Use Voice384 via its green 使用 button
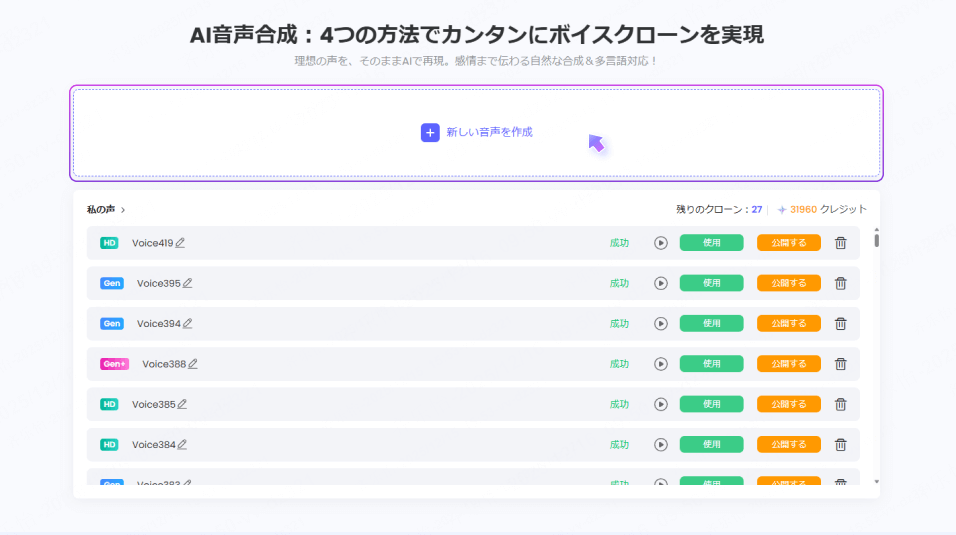The image size is (956, 535). (x=711, y=444)
